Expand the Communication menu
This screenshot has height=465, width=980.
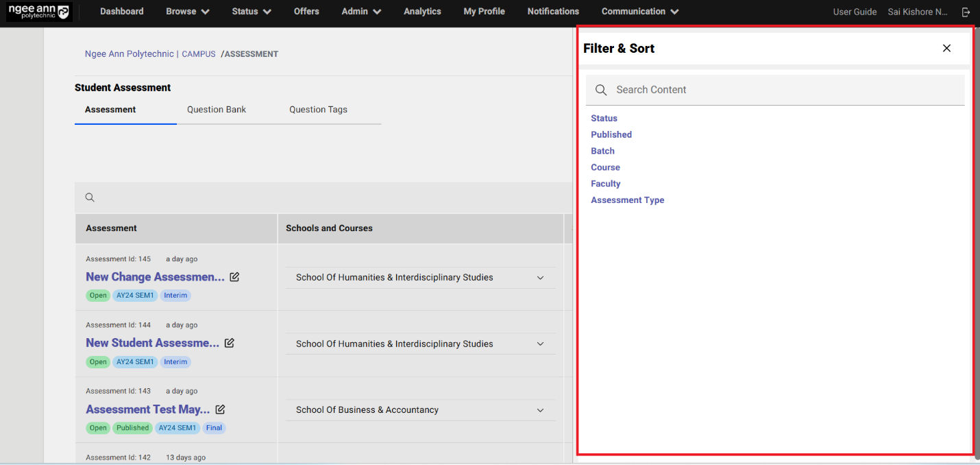[639, 12]
